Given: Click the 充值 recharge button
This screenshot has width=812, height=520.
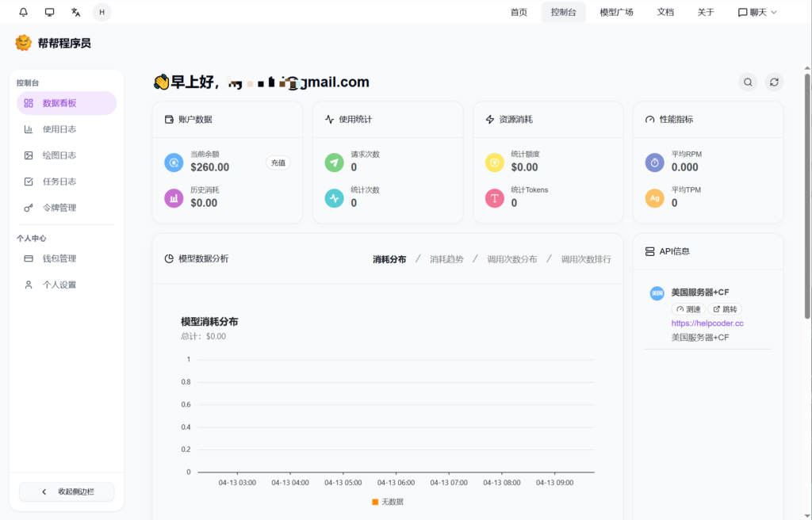Looking at the screenshot, I should (278, 162).
